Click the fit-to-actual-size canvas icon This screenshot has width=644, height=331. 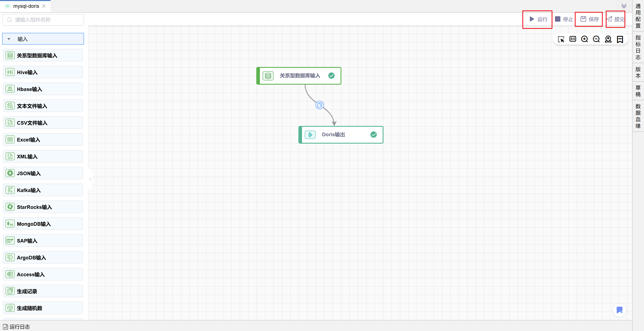[572, 39]
